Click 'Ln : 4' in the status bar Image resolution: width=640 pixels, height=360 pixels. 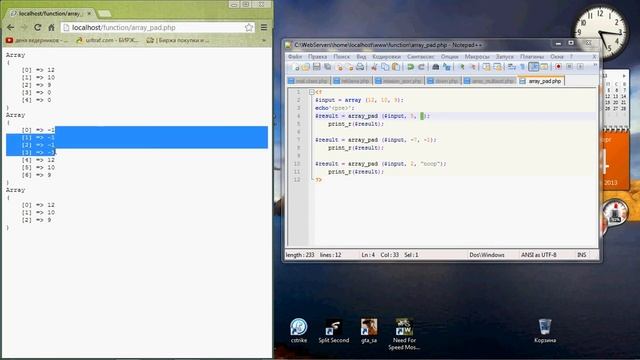368,255
